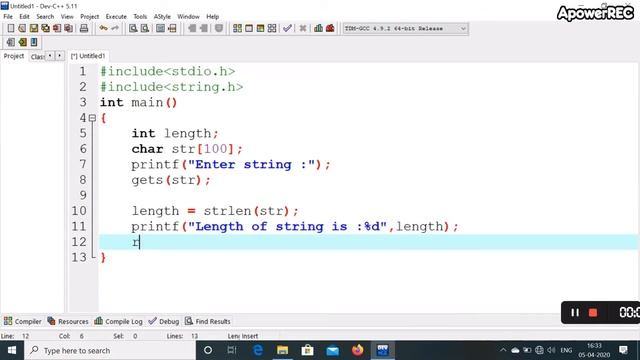Viewport: 640px width, 360px height.
Task: Click in the Windows taskbar search box
Action: point(110,350)
